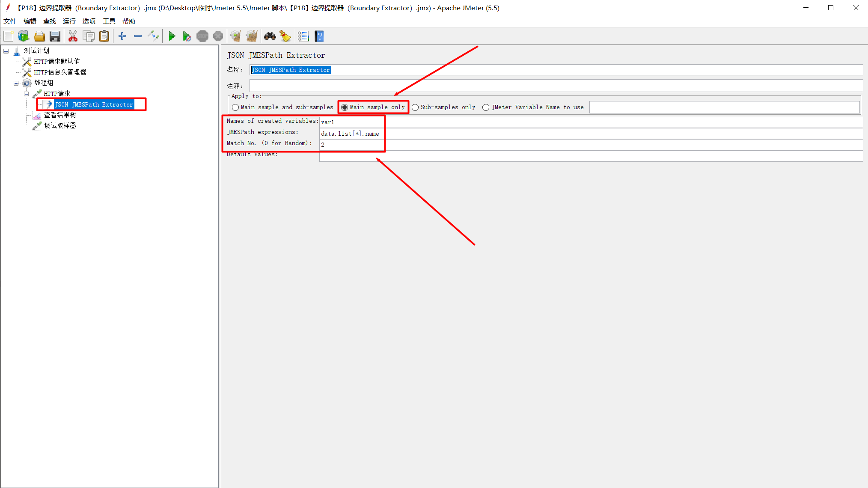
Task: Click the Open file folder icon
Action: 39,36
